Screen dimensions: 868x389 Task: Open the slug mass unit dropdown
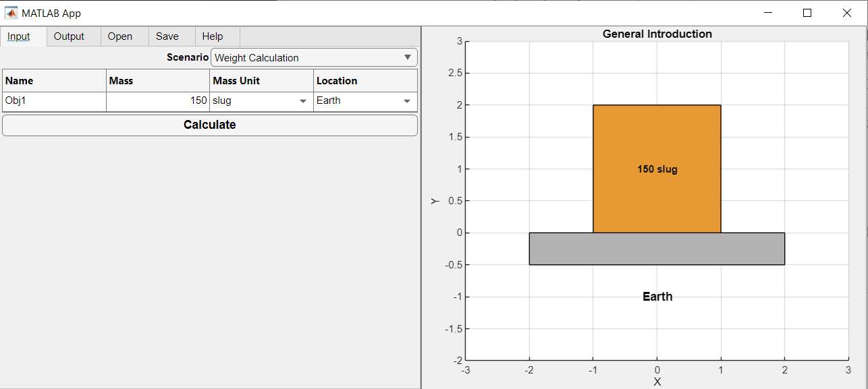[x=262, y=101]
